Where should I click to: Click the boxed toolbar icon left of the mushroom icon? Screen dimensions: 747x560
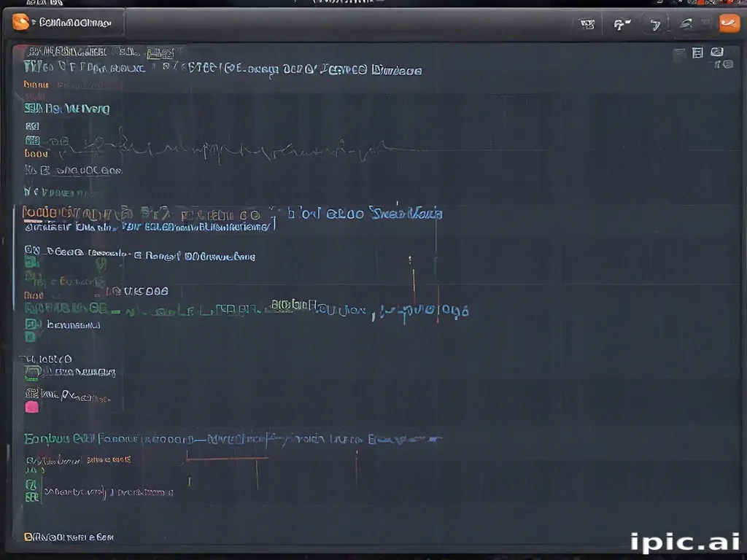587,24
